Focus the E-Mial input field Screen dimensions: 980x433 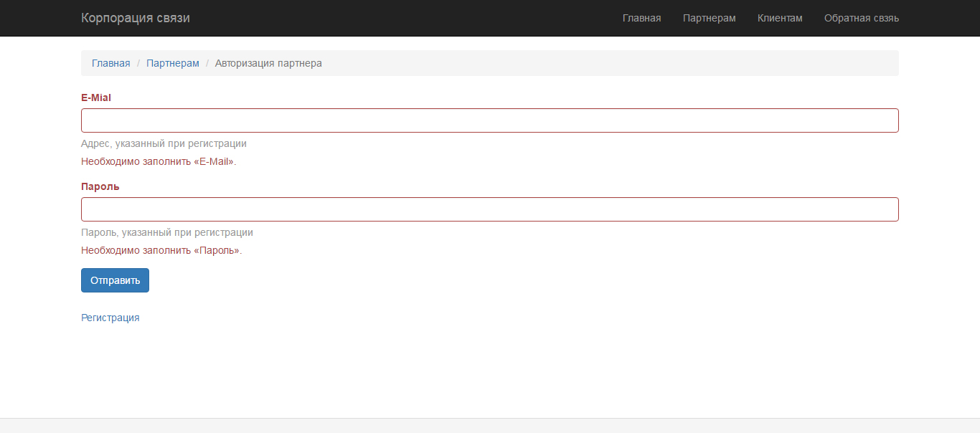(x=489, y=120)
